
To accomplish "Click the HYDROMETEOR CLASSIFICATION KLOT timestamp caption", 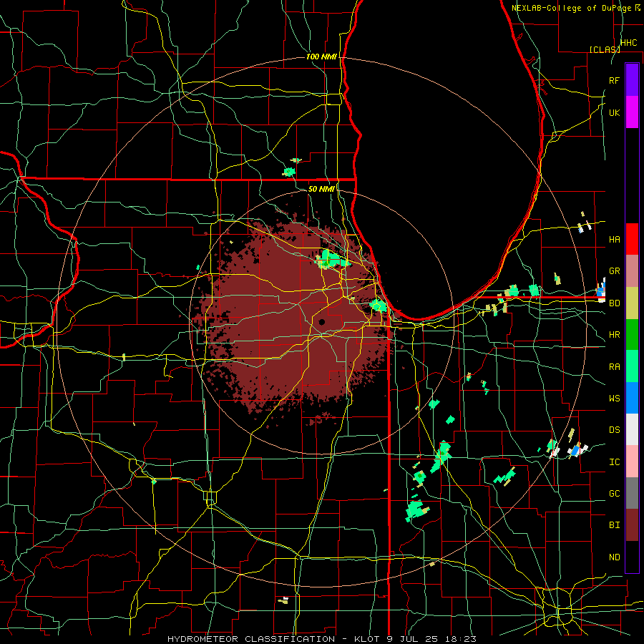I will [x=322, y=639].
